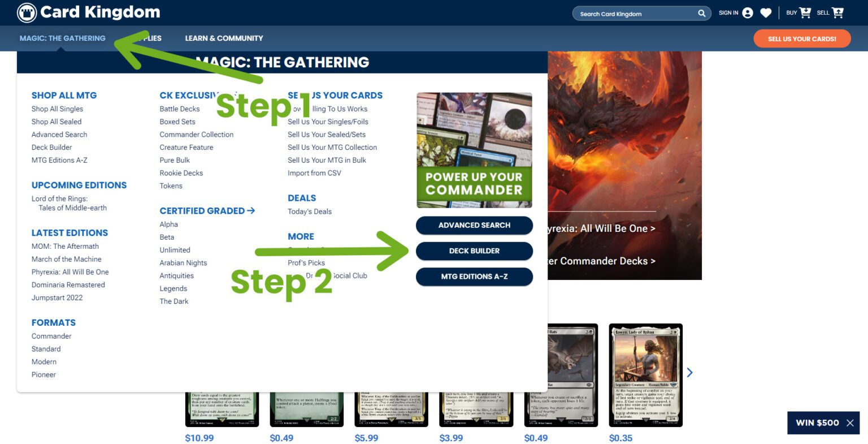The image size is (868, 444).
Task: Open the Import from CSV link
Action: 314,173
